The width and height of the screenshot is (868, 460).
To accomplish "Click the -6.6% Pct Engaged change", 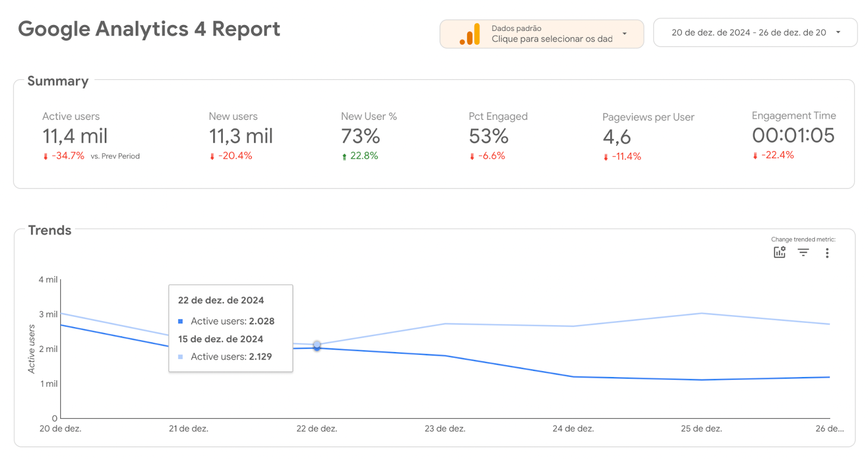I will (492, 156).
